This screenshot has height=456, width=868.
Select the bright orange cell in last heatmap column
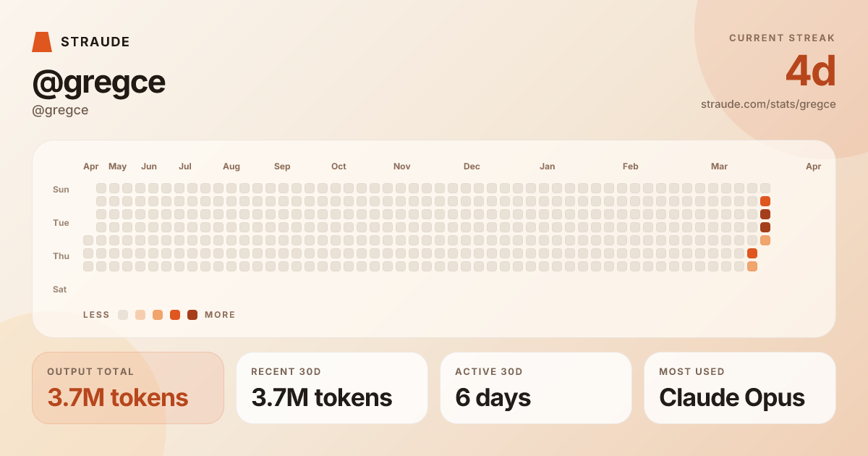pyautogui.click(x=765, y=201)
